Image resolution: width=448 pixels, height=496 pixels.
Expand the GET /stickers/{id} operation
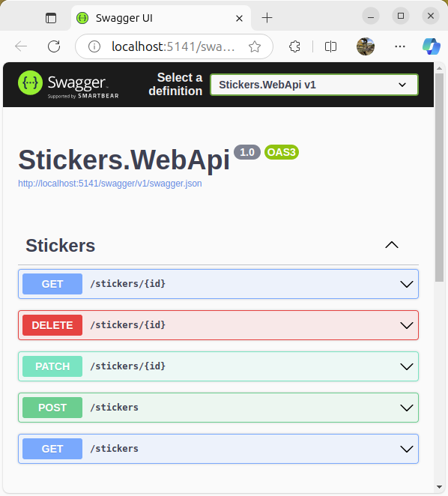pyautogui.click(x=218, y=284)
